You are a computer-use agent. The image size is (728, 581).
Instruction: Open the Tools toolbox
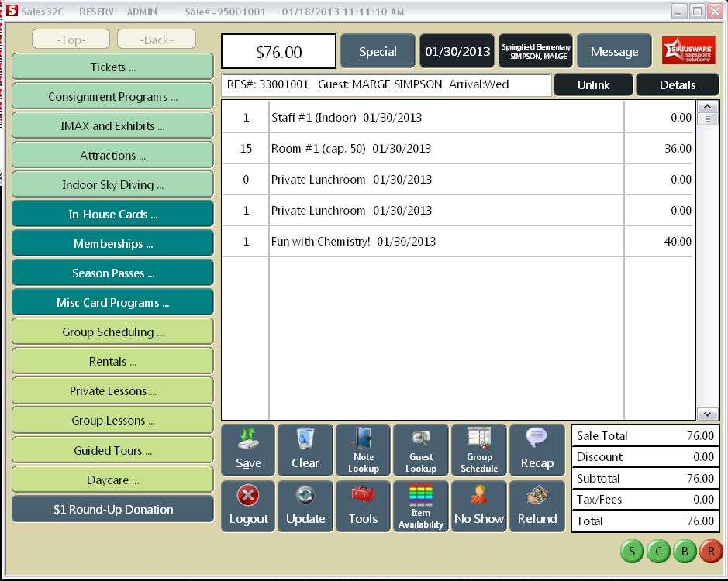point(363,505)
